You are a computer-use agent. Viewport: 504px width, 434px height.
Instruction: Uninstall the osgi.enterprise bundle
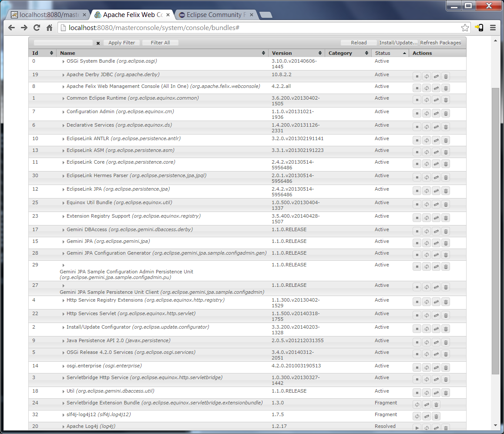pos(446,368)
